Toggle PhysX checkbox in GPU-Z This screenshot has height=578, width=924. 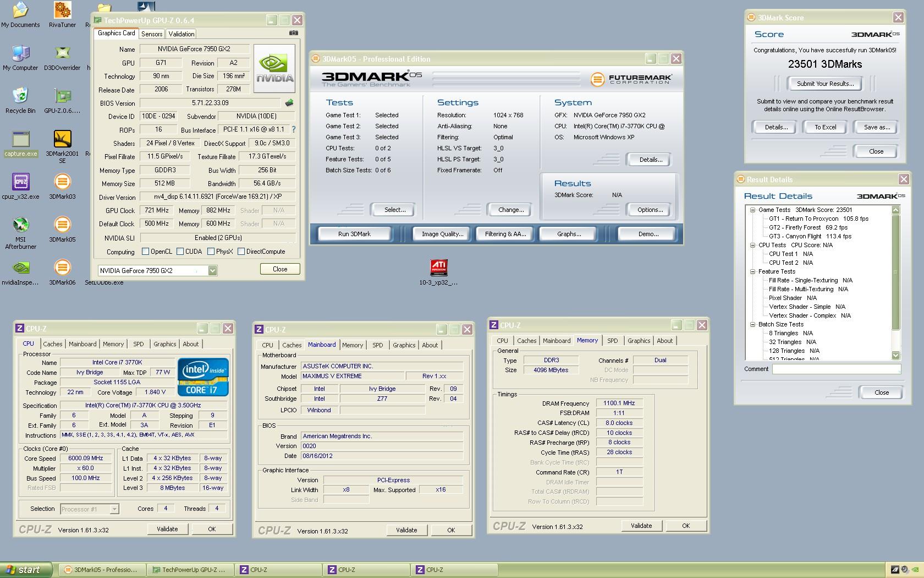point(211,252)
